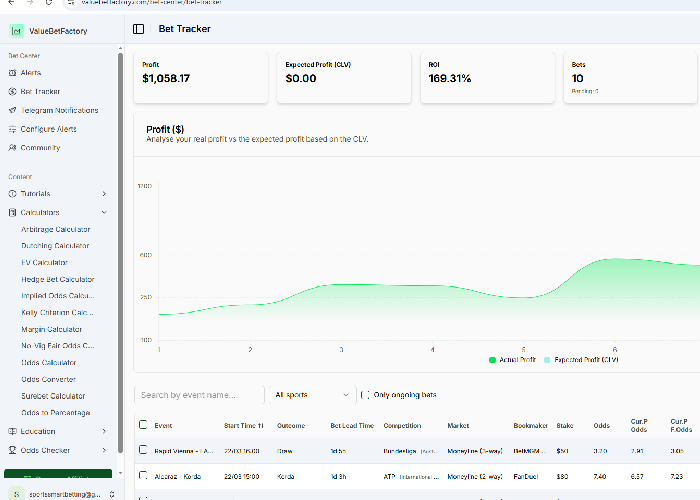Open the Odds Calculator link
700x500 pixels.
pyautogui.click(x=49, y=362)
